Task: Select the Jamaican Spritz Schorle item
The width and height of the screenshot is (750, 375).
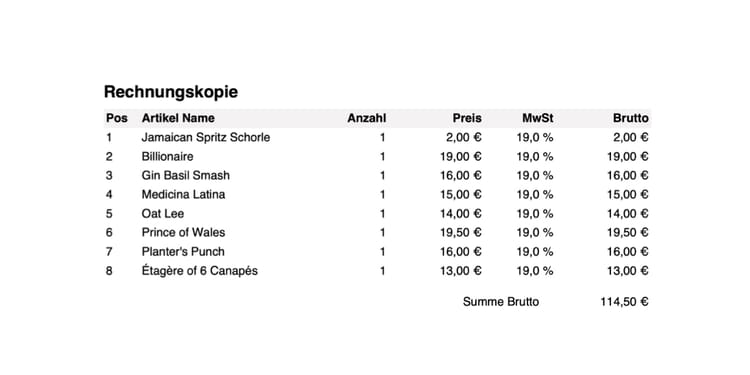Action: [206, 137]
